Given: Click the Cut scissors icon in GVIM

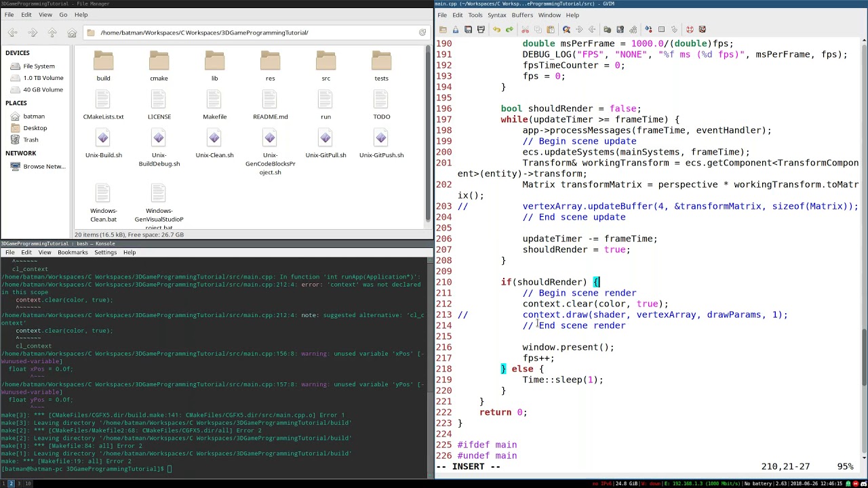Looking at the screenshot, I should (x=525, y=29).
